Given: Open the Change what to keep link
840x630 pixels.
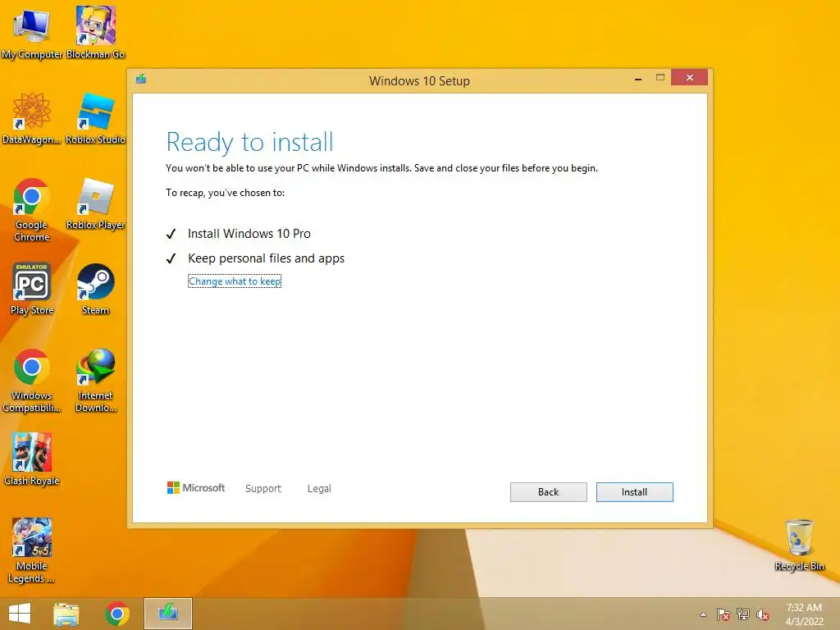Looking at the screenshot, I should 235,281.
